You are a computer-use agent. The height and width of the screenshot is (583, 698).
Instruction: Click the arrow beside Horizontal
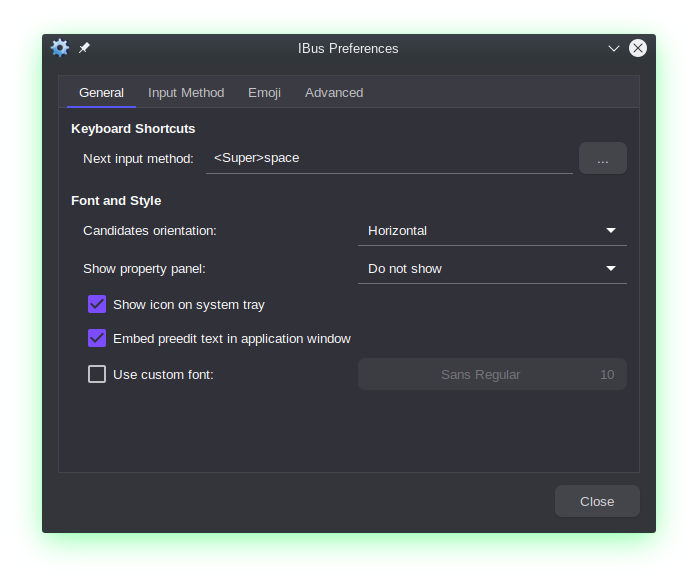coord(611,231)
